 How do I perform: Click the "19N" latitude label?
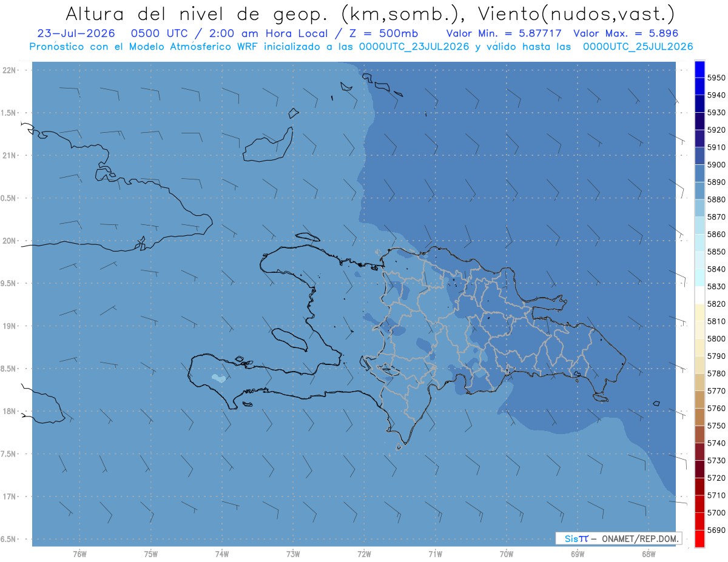(x=8, y=326)
